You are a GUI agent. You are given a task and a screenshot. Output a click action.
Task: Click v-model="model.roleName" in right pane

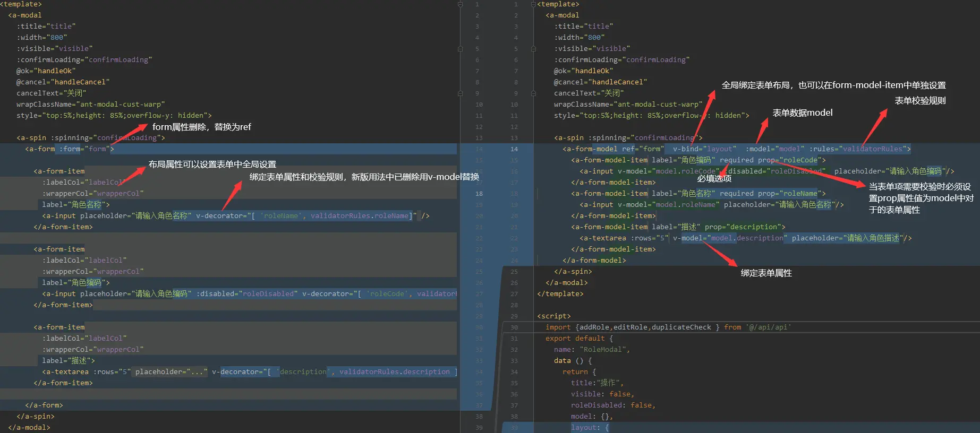[x=669, y=205]
